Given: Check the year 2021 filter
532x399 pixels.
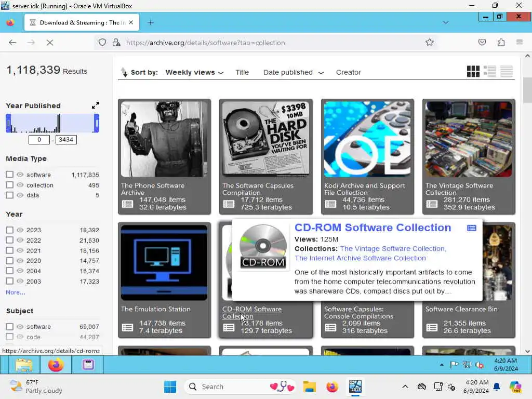Looking at the screenshot, I should click(x=9, y=250).
